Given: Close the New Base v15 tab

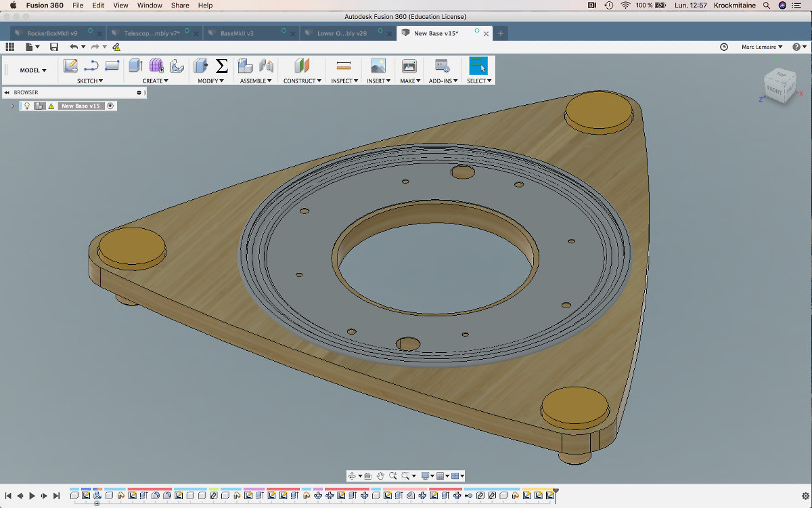Looking at the screenshot, I should coord(486,33).
